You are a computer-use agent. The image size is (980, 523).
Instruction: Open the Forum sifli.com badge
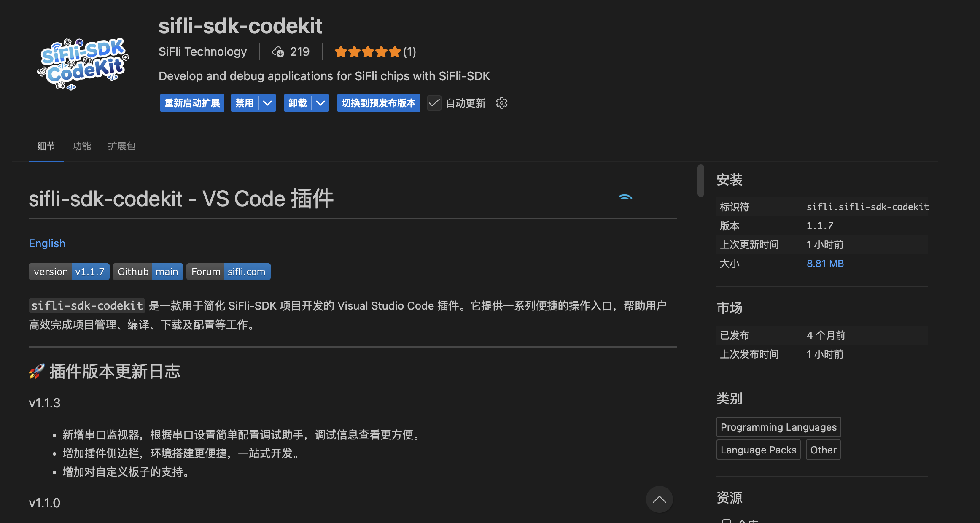pyautogui.click(x=228, y=272)
